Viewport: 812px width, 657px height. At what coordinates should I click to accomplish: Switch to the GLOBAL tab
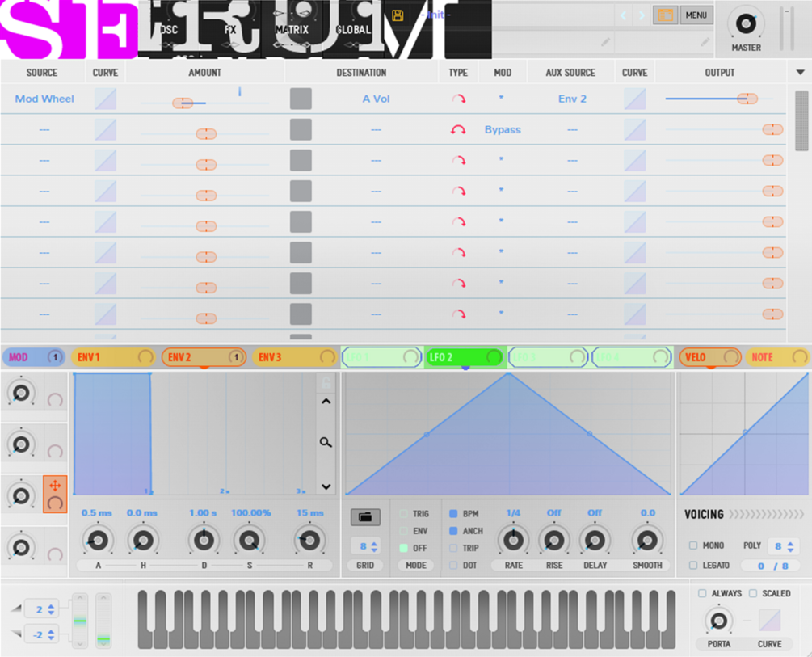353,30
